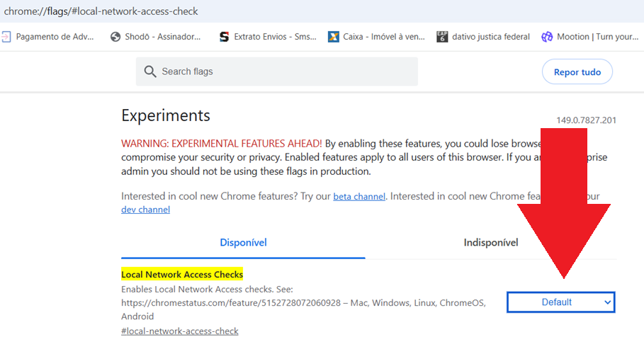
Task: Open the Default dropdown for Local Network Access Checks
Action: point(560,302)
